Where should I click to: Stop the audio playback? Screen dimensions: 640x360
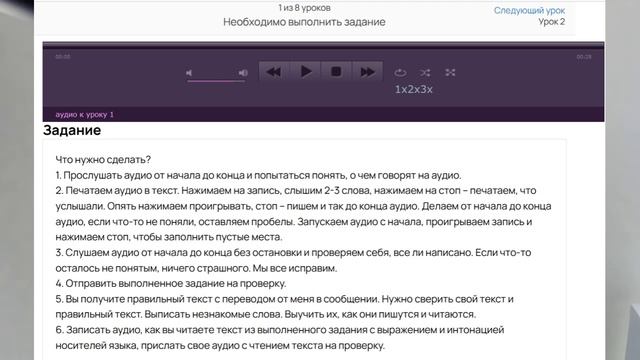336,72
